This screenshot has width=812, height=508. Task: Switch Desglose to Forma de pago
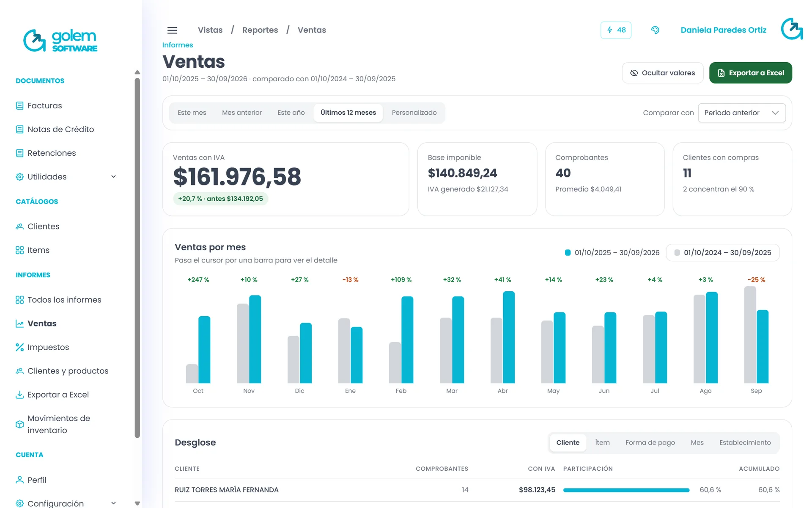click(650, 443)
